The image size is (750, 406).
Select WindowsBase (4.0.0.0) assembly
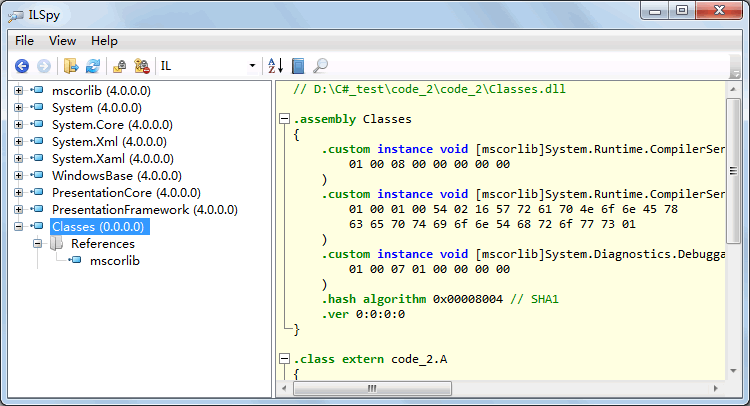pyautogui.click(x=117, y=176)
